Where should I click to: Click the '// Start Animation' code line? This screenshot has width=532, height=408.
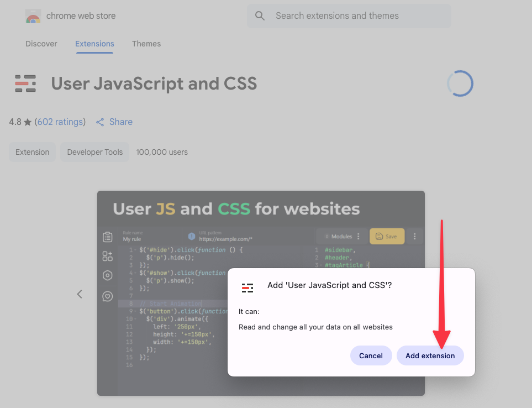pos(171,304)
